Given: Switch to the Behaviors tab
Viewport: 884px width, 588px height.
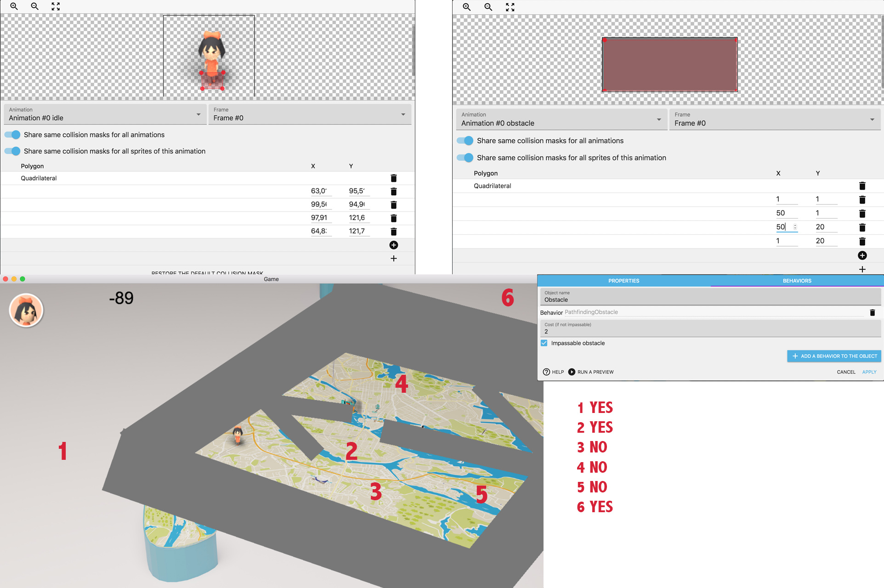Looking at the screenshot, I should coord(797,281).
